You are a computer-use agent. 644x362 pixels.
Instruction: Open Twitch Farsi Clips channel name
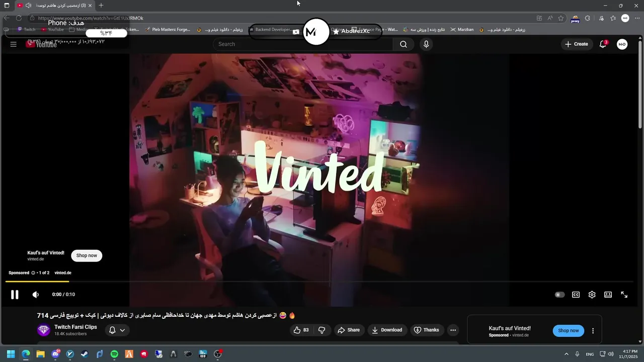(x=75, y=327)
